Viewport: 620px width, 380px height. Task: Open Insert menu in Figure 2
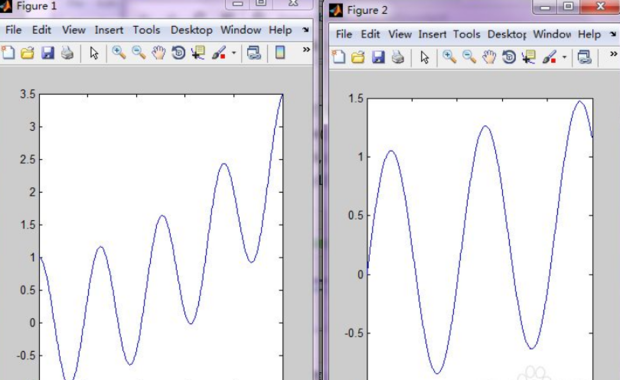pyautogui.click(x=432, y=34)
